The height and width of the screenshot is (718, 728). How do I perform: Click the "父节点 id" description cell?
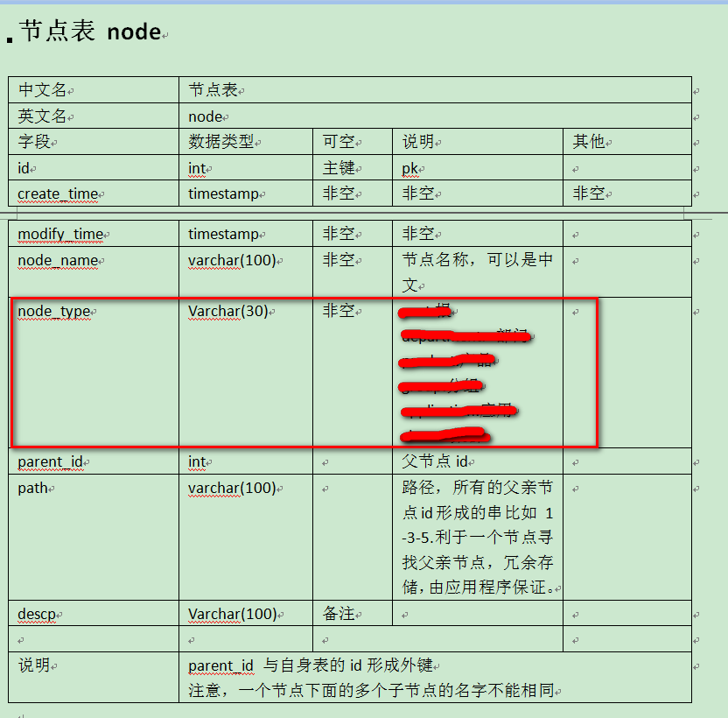click(435, 461)
